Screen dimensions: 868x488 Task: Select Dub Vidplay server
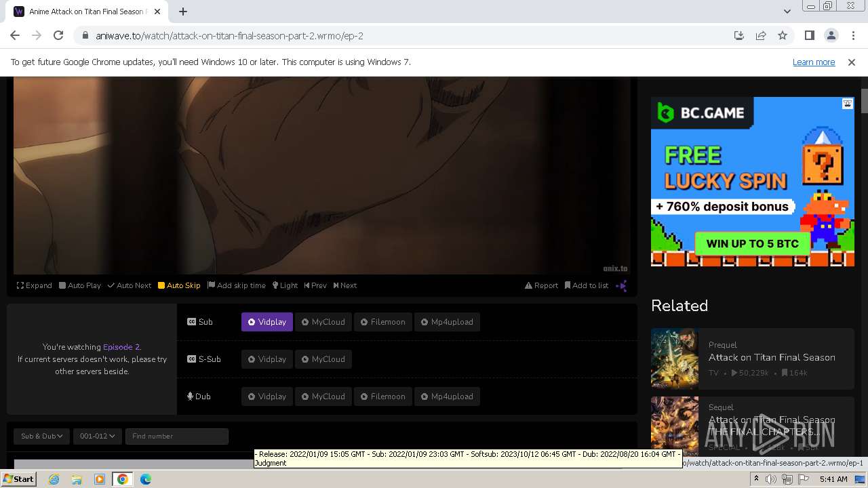coord(267,396)
